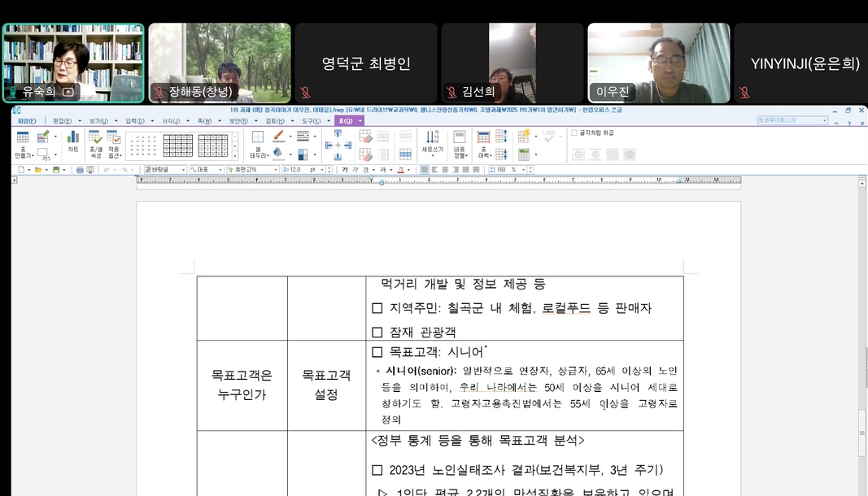868x496 pixels.
Task: Open the 파일(F) menu
Action: (28, 119)
